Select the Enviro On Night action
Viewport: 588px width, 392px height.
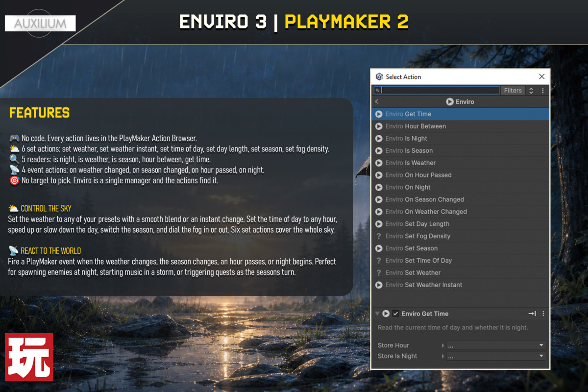click(461, 188)
